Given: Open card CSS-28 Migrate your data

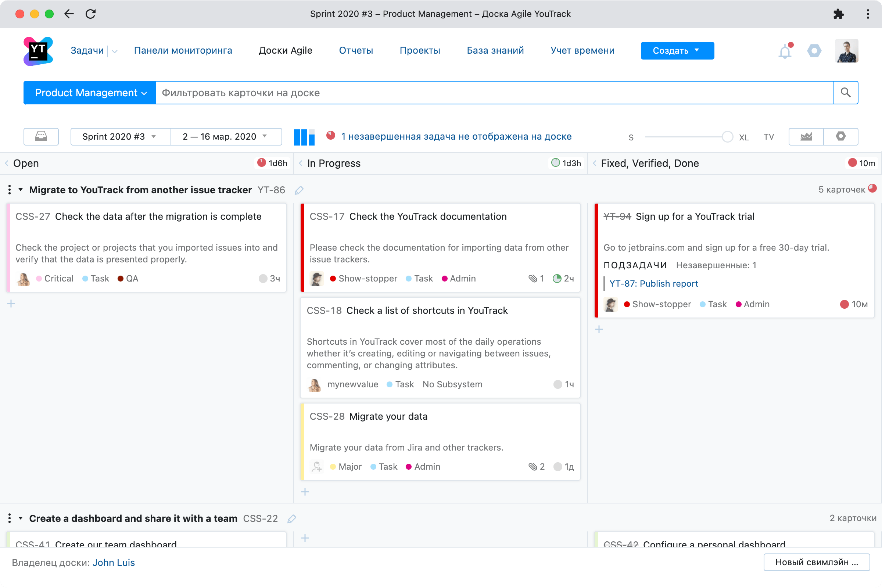Looking at the screenshot, I should 368,416.
